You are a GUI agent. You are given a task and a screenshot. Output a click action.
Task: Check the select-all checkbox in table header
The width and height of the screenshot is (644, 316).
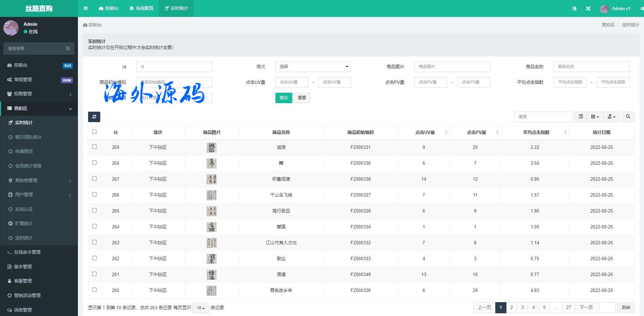[94, 132]
